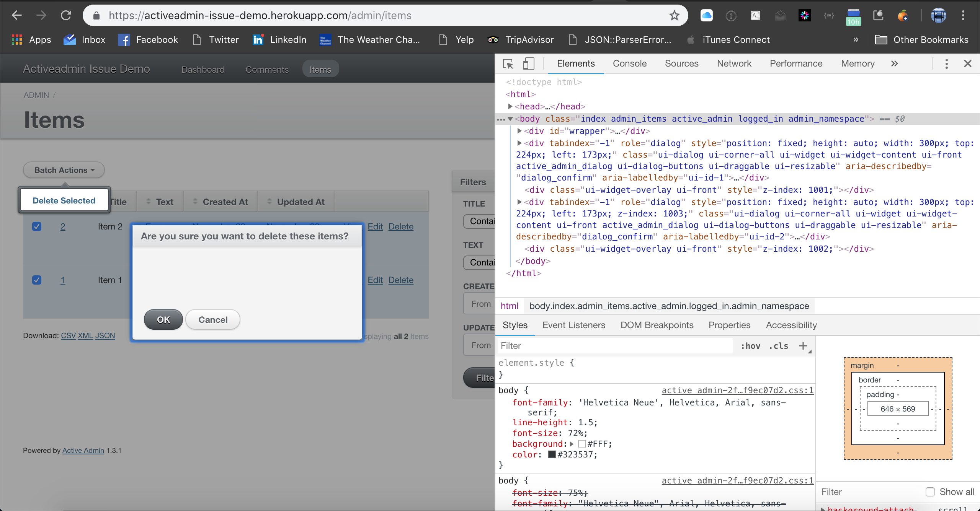
Task: Click OK to confirm item deletion
Action: (163, 319)
